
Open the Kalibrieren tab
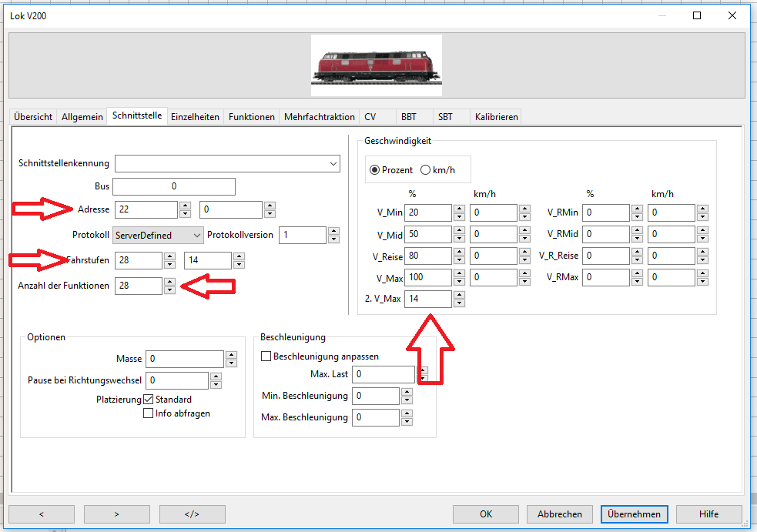496,117
